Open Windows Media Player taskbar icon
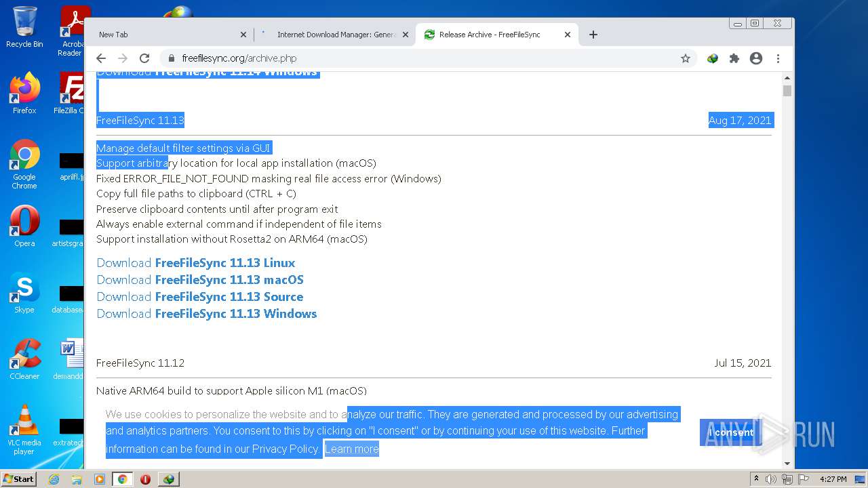 (x=100, y=479)
